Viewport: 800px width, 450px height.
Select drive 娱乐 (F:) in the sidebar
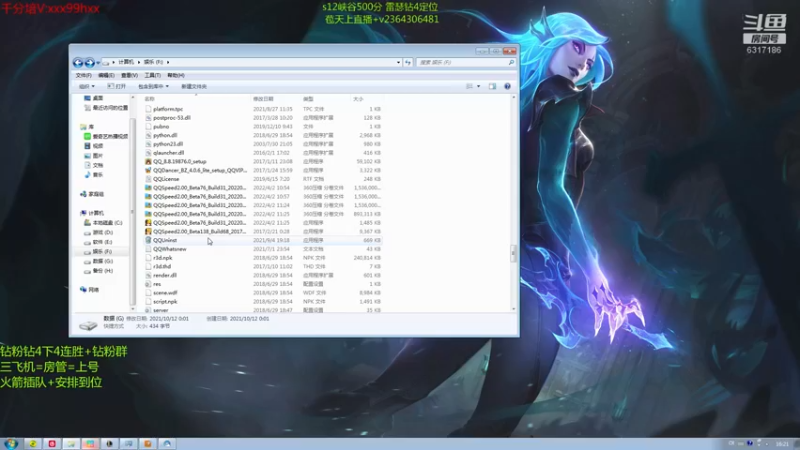pos(98,252)
